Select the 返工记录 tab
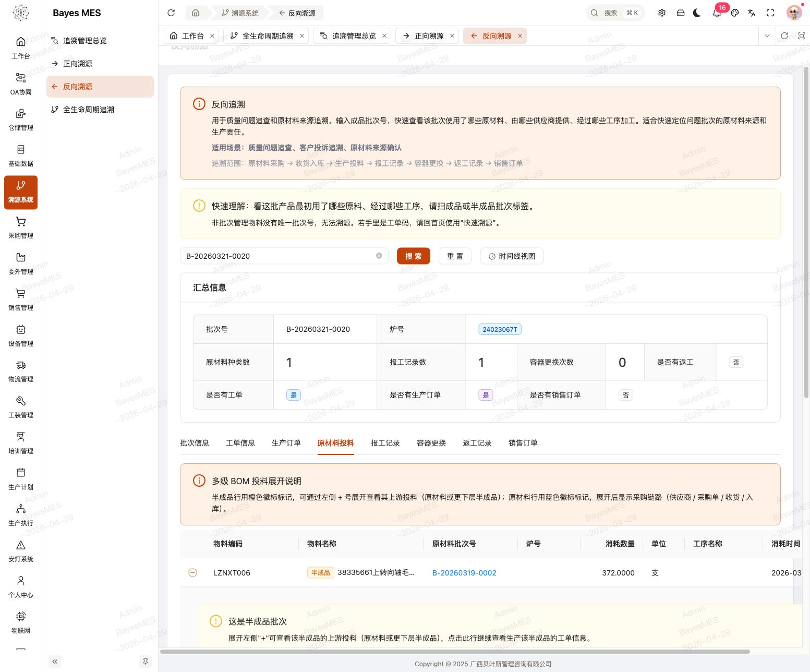The image size is (810, 672). pos(477,443)
